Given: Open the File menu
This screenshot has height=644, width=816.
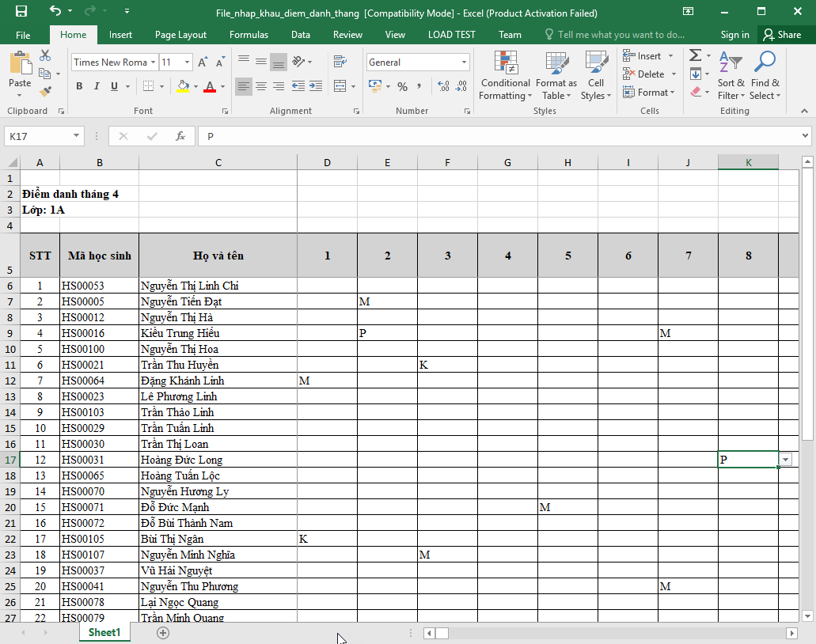Looking at the screenshot, I should coord(23,35).
